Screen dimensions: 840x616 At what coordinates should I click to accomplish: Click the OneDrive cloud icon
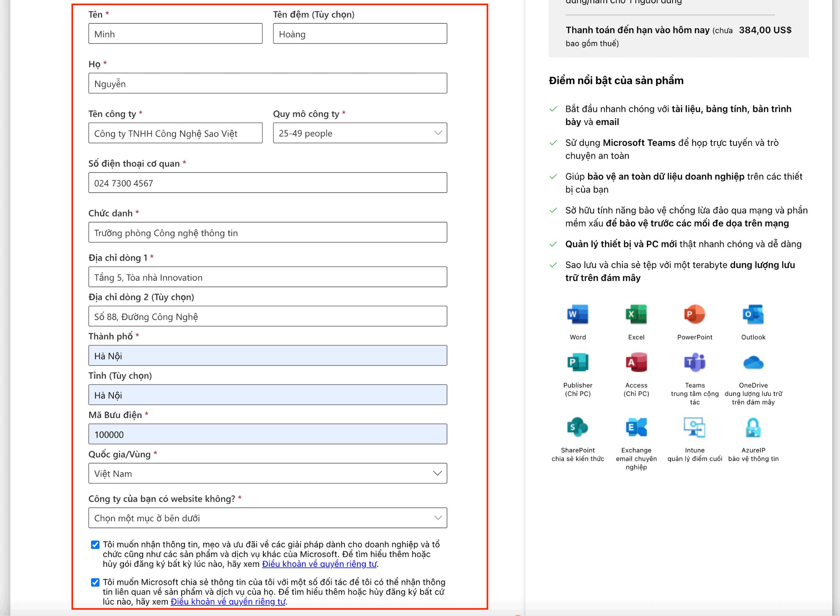753,362
